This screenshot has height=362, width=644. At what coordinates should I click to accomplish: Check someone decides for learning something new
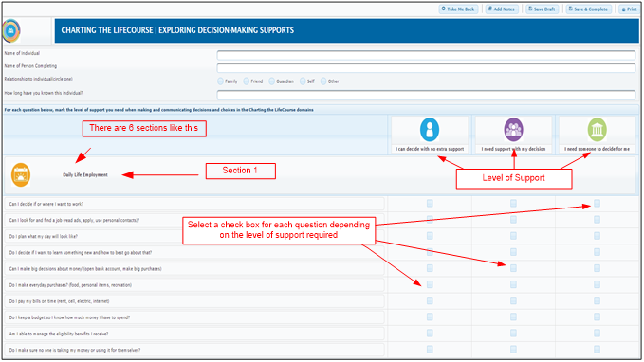[598, 252]
